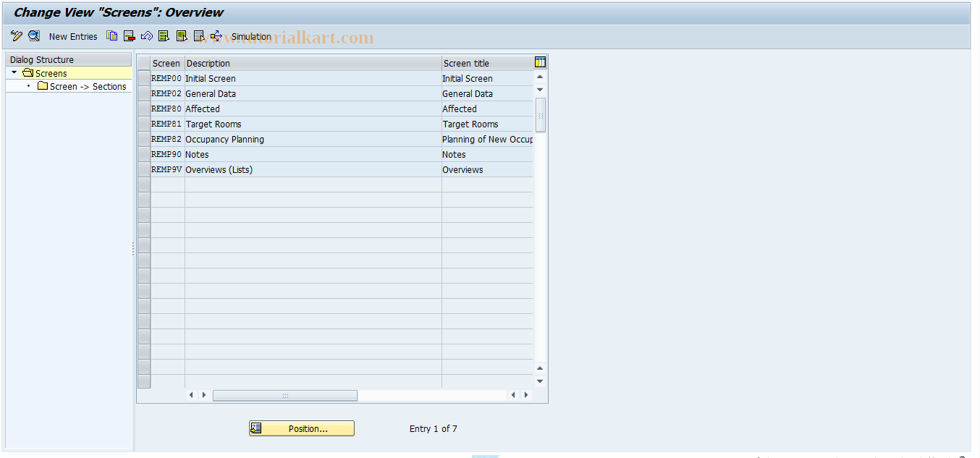Click the Delete row icon

130,35
